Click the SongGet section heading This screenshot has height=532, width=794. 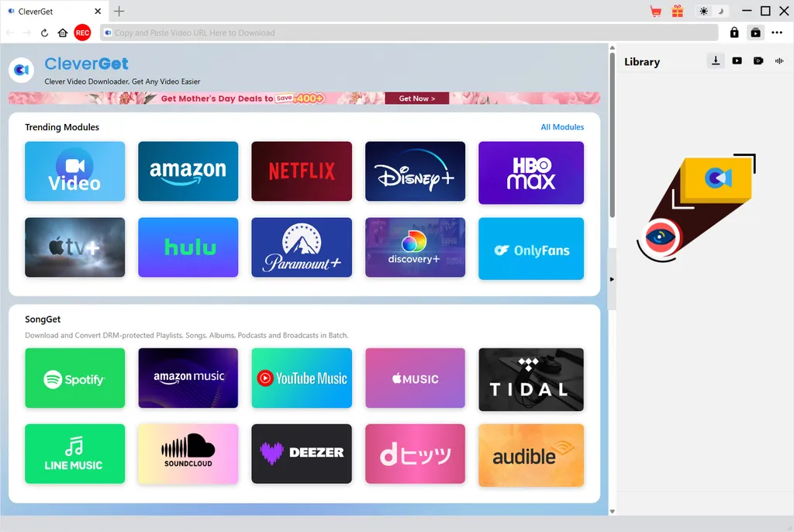coord(43,320)
